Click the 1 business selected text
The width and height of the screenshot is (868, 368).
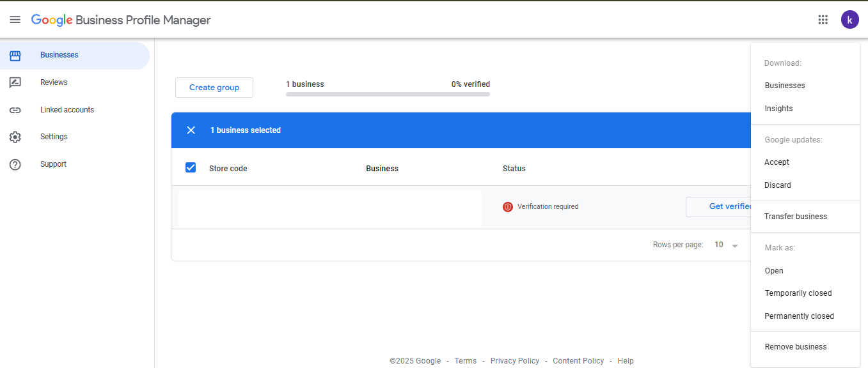point(246,130)
